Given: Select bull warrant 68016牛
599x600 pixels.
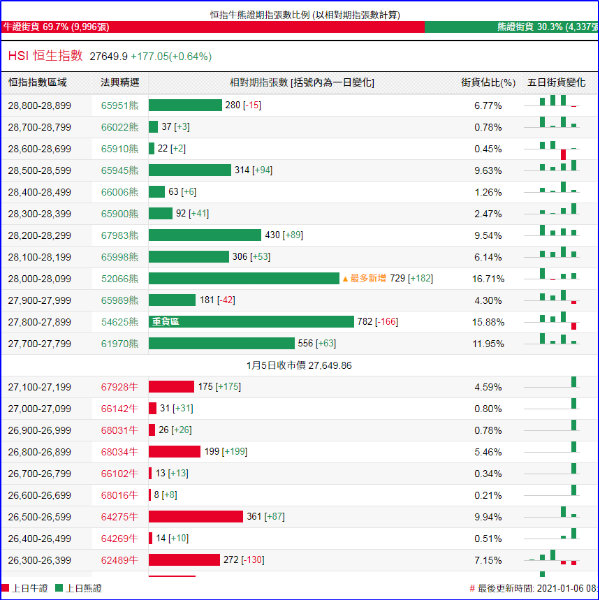Looking at the screenshot, I should (x=119, y=496).
